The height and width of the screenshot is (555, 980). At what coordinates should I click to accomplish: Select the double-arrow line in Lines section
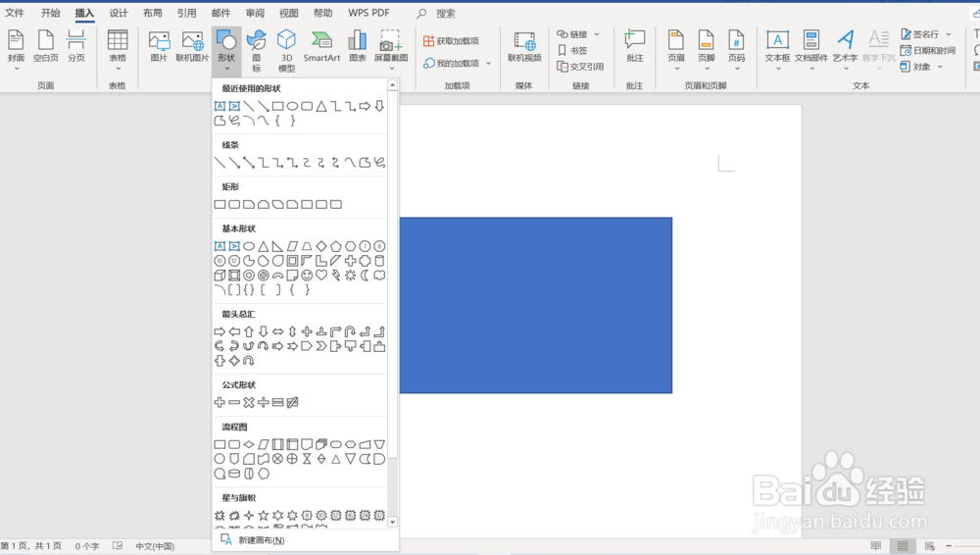click(x=249, y=163)
